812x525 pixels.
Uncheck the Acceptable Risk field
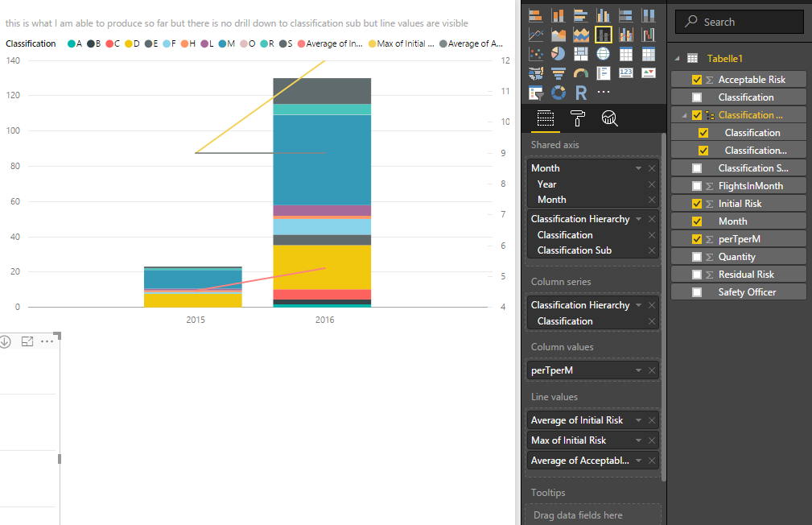pyautogui.click(x=697, y=80)
